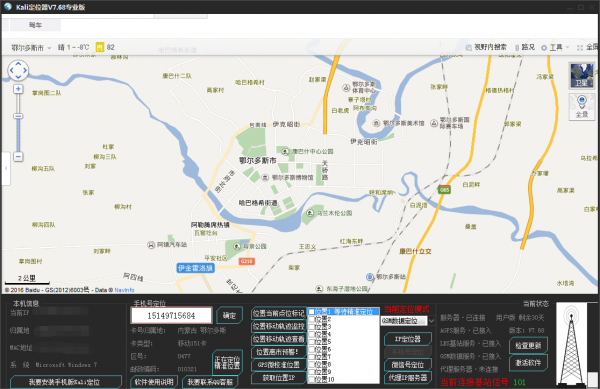Check the 位置1 checkbox
Image resolution: width=600 pixels, height=389 pixels.
point(312,312)
